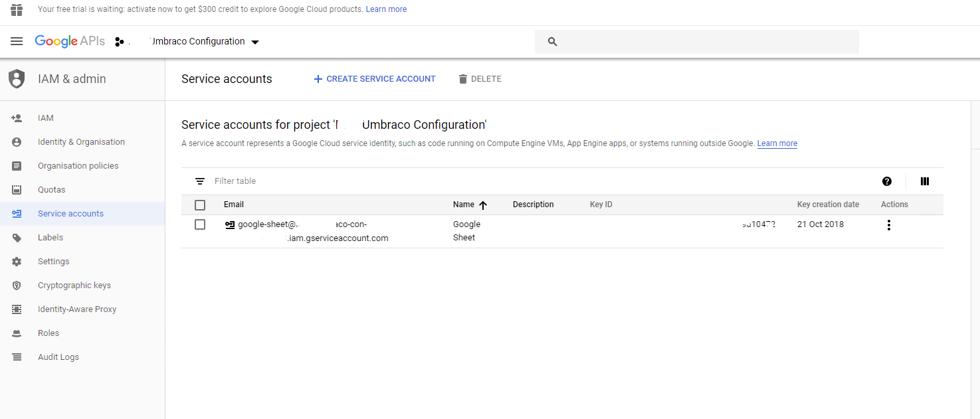This screenshot has height=419, width=980.
Task: Toggle the select-all checkbox in table header
Action: (x=200, y=205)
